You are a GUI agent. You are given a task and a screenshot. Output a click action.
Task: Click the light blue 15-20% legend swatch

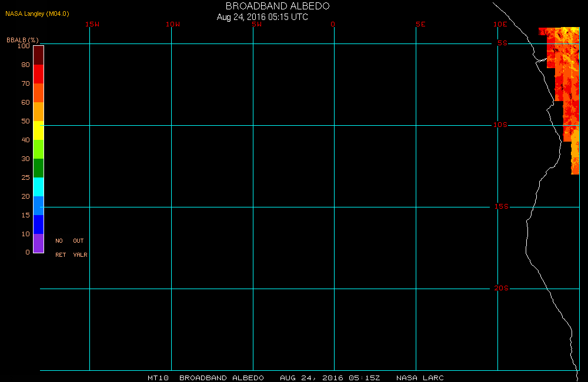39,206
